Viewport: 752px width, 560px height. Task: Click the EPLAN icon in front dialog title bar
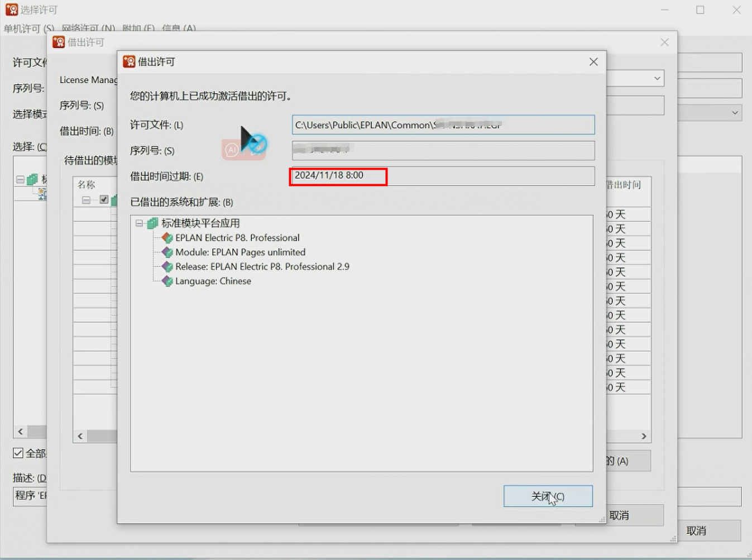tap(129, 61)
